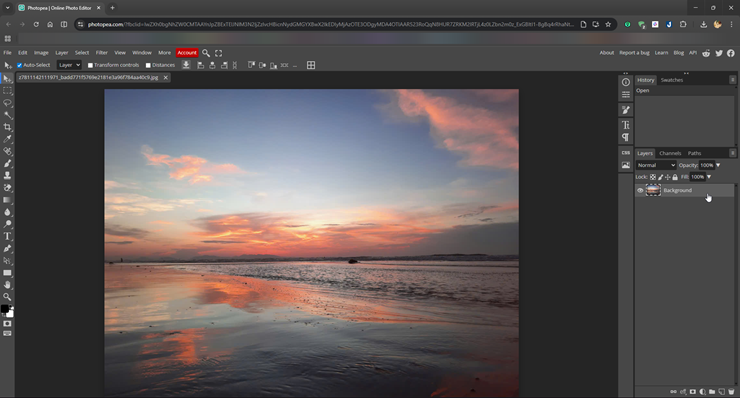Toggle fullscreen icon in menu bar
The width and height of the screenshot is (740, 398).
click(219, 53)
